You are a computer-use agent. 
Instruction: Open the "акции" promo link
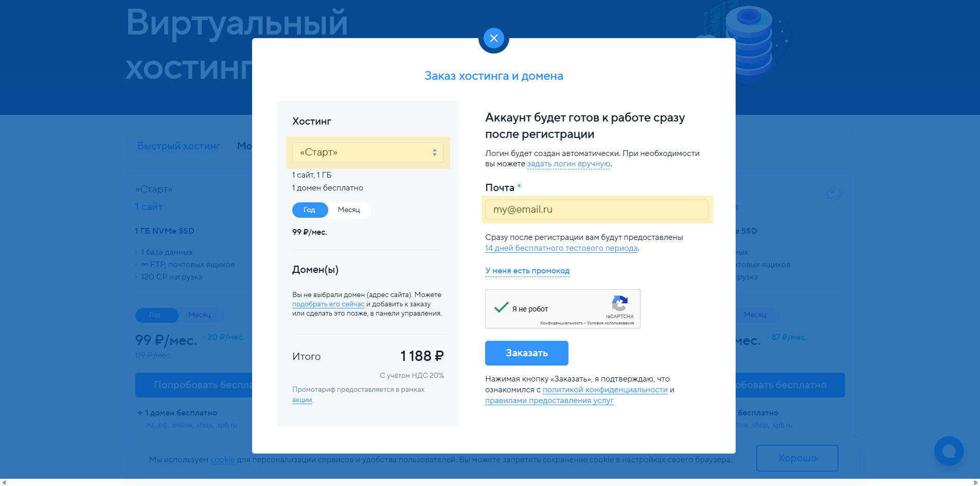302,400
